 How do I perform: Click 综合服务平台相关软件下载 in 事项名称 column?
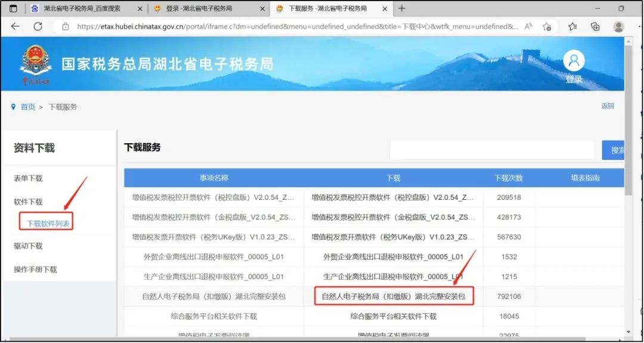[x=214, y=316]
